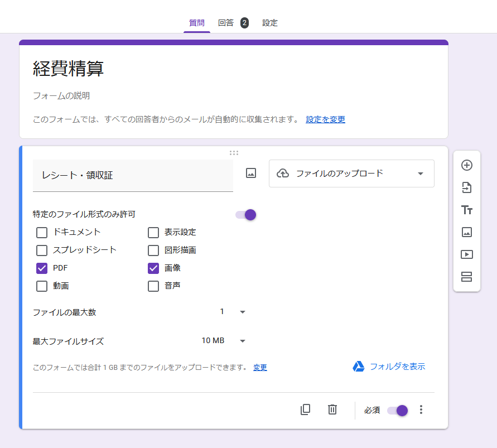Add a video to the form
497x448 pixels.
pos(467,254)
